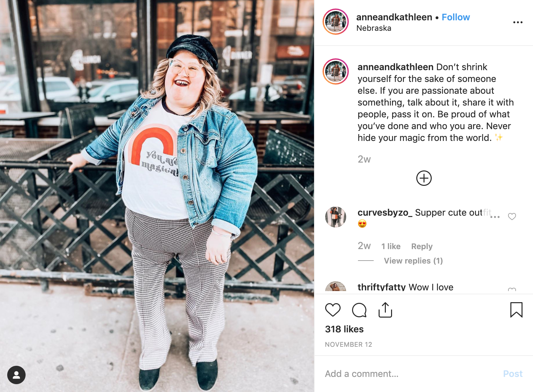
Task: Open the curvesbyzo_ profile picture
Action: (x=336, y=217)
